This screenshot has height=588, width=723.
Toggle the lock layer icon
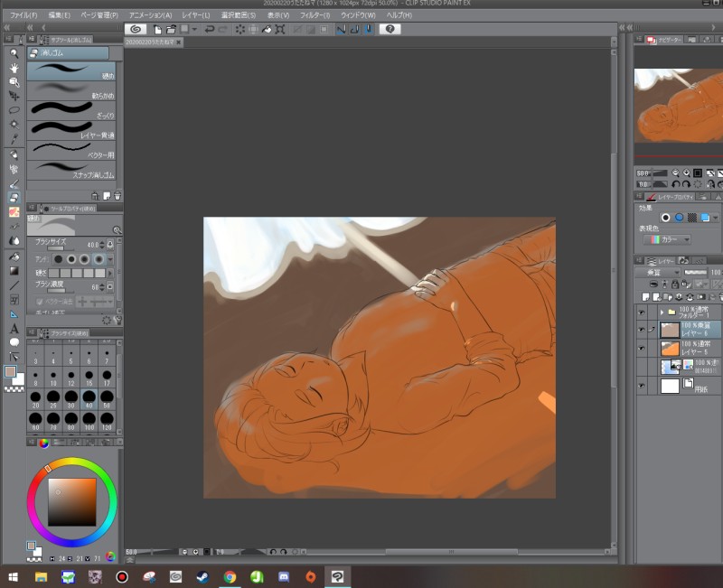[675, 285]
